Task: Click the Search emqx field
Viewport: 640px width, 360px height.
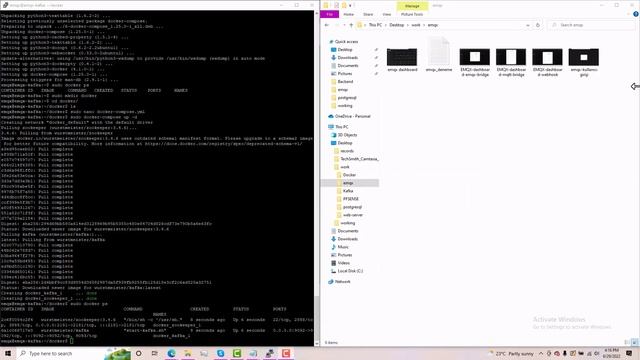Action: tap(591, 25)
